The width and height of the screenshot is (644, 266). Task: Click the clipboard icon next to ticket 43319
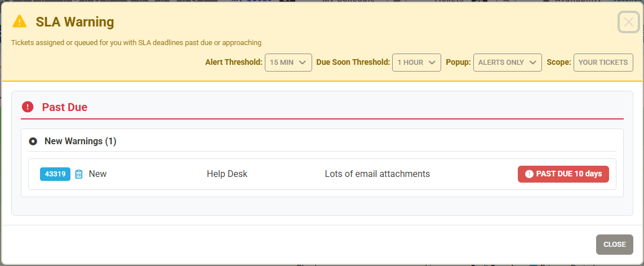click(x=79, y=174)
